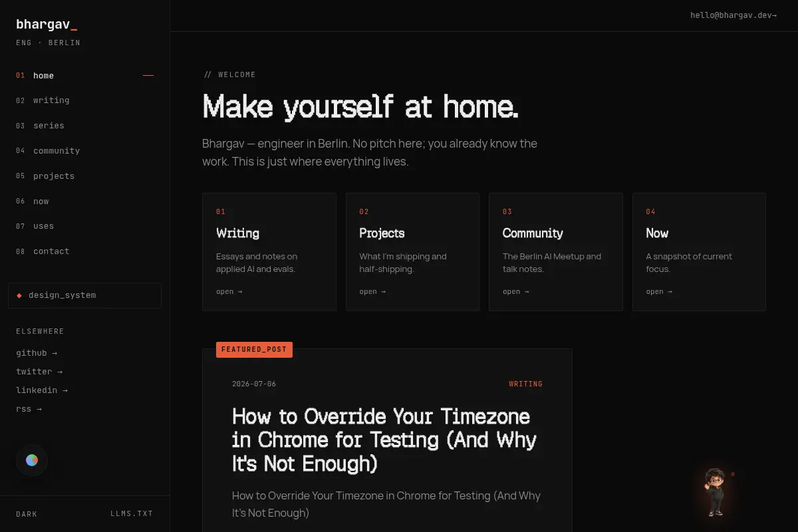Open the Writing card

click(x=269, y=252)
